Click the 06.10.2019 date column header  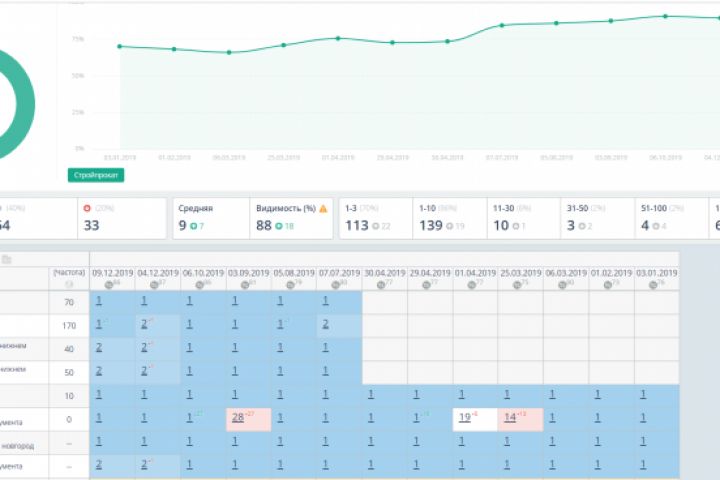(x=203, y=273)
